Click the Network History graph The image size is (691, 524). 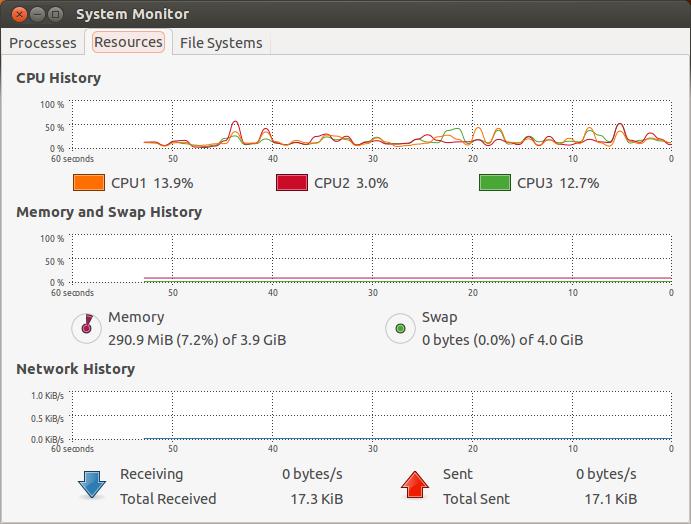pyautogui.click(x=370, y=415)
